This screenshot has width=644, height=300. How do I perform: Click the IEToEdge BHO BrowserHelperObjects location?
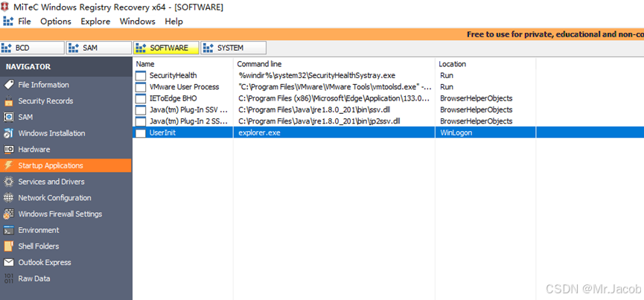(485, 98)
